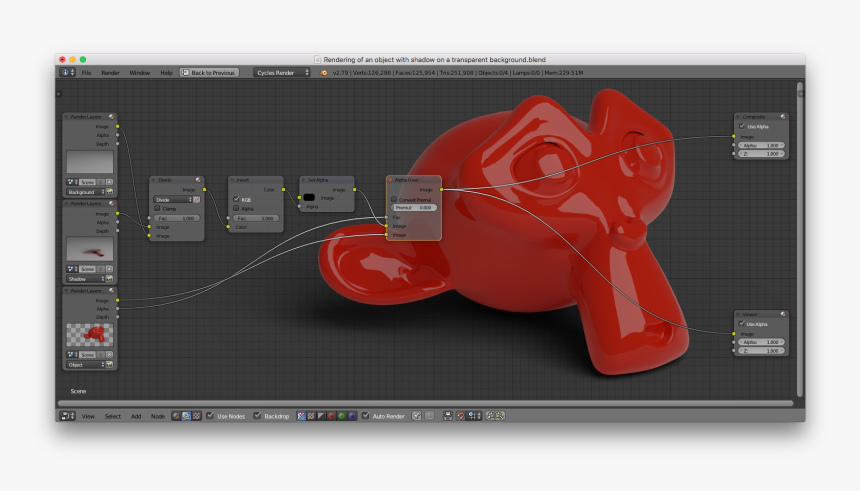Click Invert node Fac 1.000 slider

tap(256, 218)
